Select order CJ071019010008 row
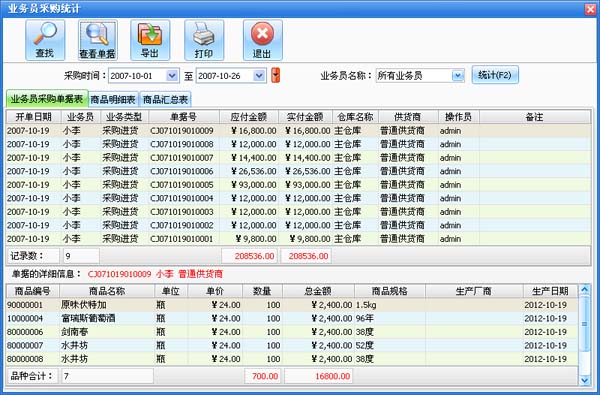Screen dimensions: 600x395 (298, 144)
